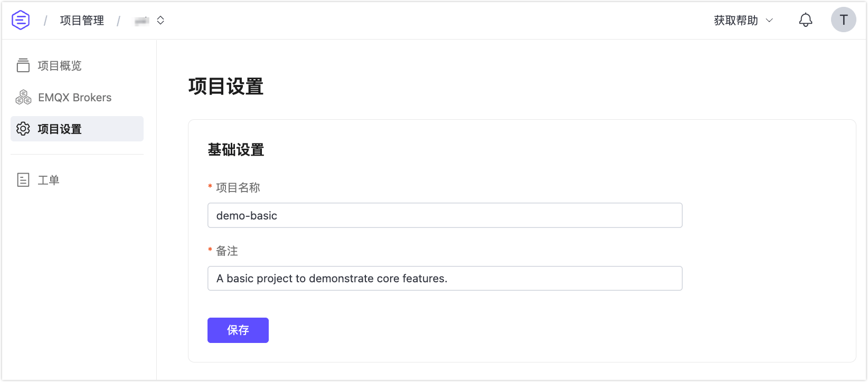Click the 项目名称 input containing demo-basic

(x=445, y=215)
